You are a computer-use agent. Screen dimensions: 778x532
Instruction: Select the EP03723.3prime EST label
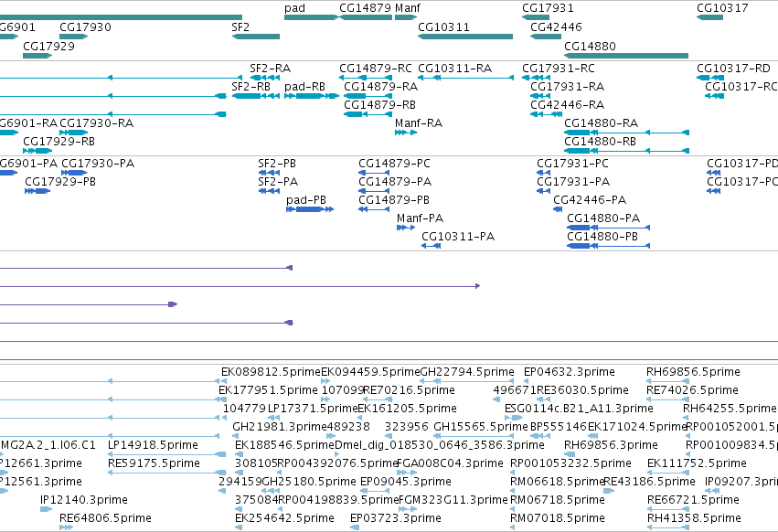[396, 518]
